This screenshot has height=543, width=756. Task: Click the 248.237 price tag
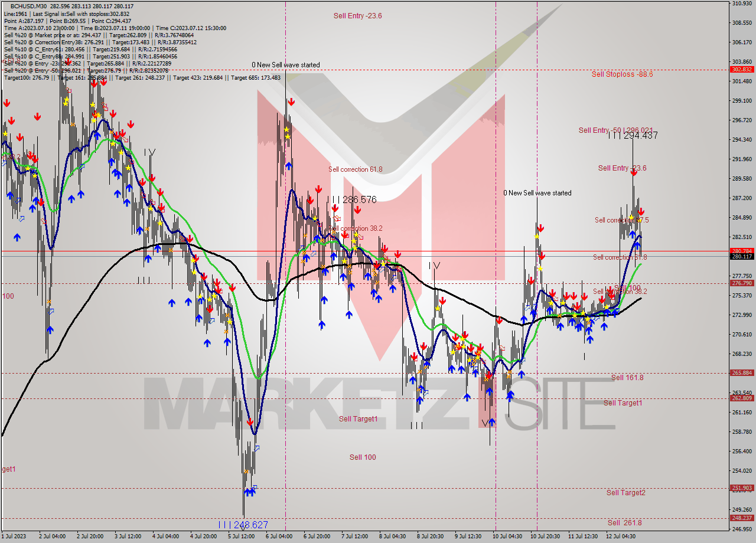742,518
